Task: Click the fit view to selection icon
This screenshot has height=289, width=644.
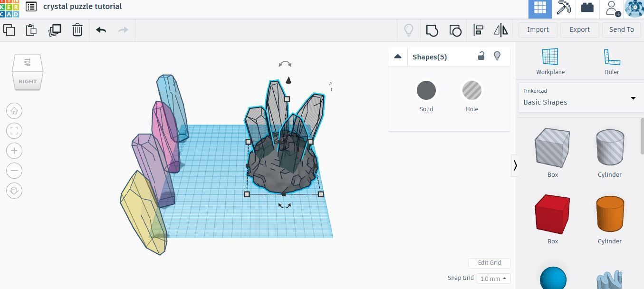Action: 14,130
